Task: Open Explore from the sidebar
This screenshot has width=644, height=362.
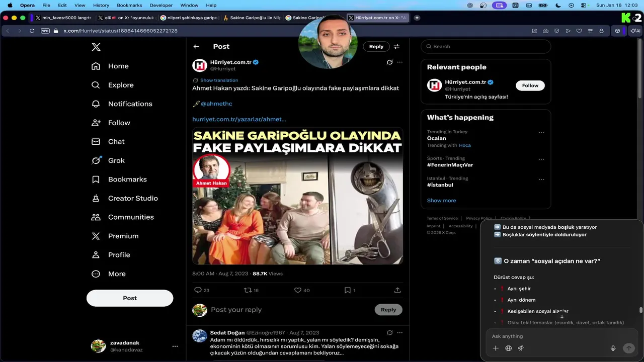Action: (112, 85)
